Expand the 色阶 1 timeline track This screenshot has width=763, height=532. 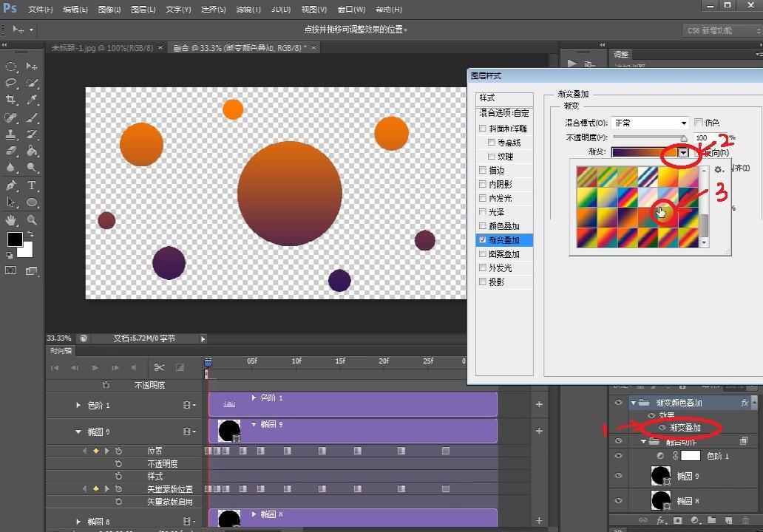[79, 405]
